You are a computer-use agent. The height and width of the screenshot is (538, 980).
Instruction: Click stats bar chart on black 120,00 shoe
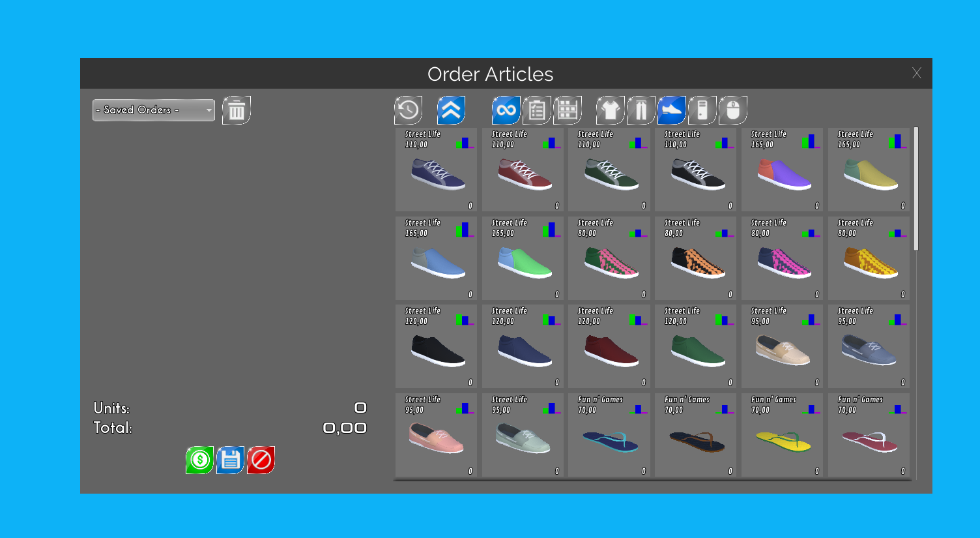465,320
